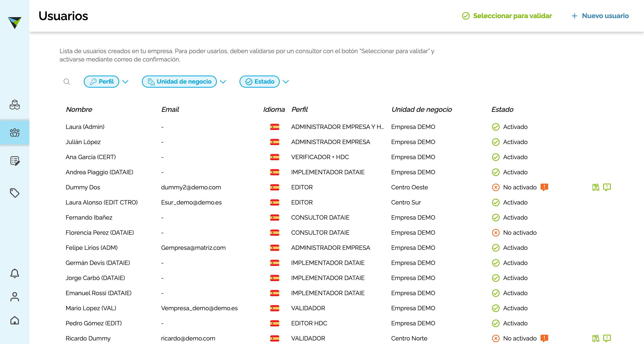Click VERIFICADOR + HDC profile cell

320,157
